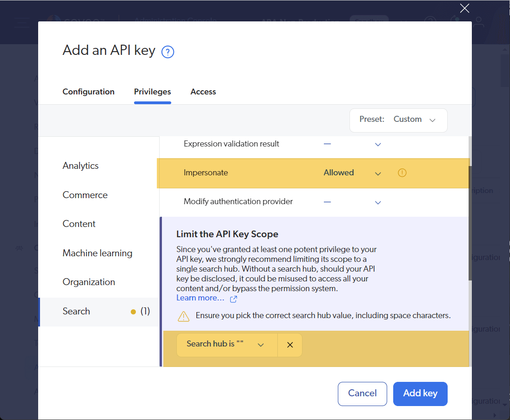Select the Machine learning privilege category

click(x=97, y=253)
